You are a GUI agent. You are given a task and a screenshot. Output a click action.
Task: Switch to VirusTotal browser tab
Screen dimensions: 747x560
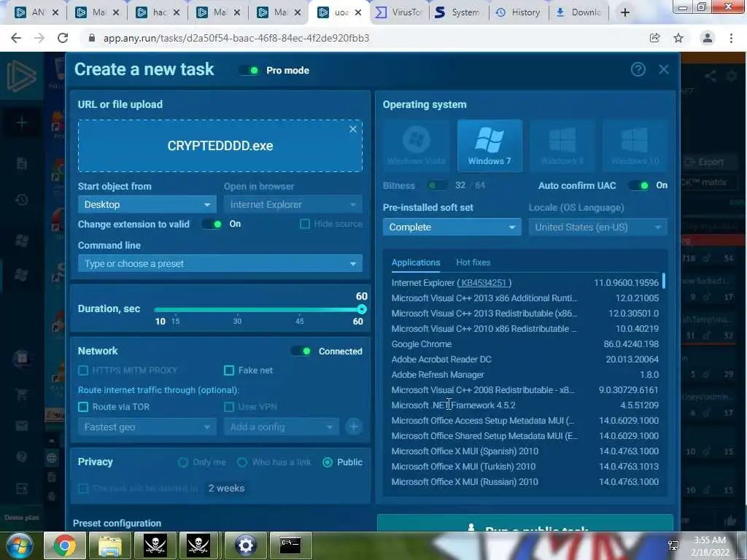(400, 12)
